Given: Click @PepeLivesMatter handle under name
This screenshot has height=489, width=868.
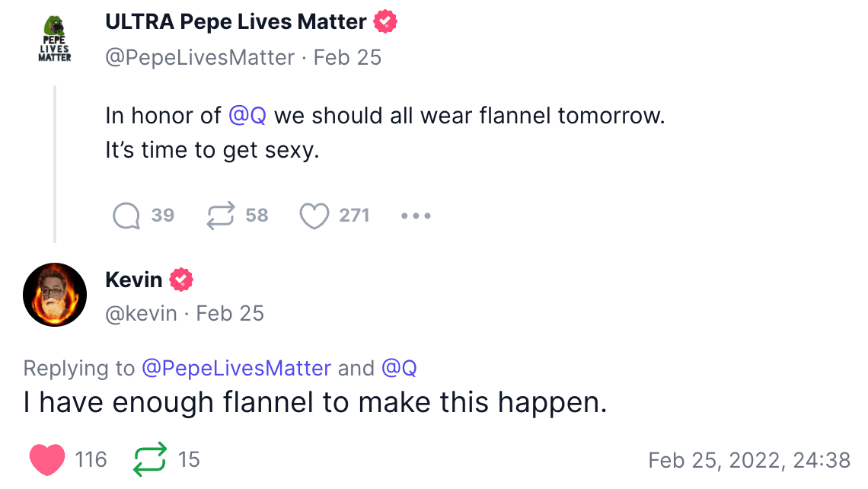Looking at the screenshot, I should pos(199,58).
